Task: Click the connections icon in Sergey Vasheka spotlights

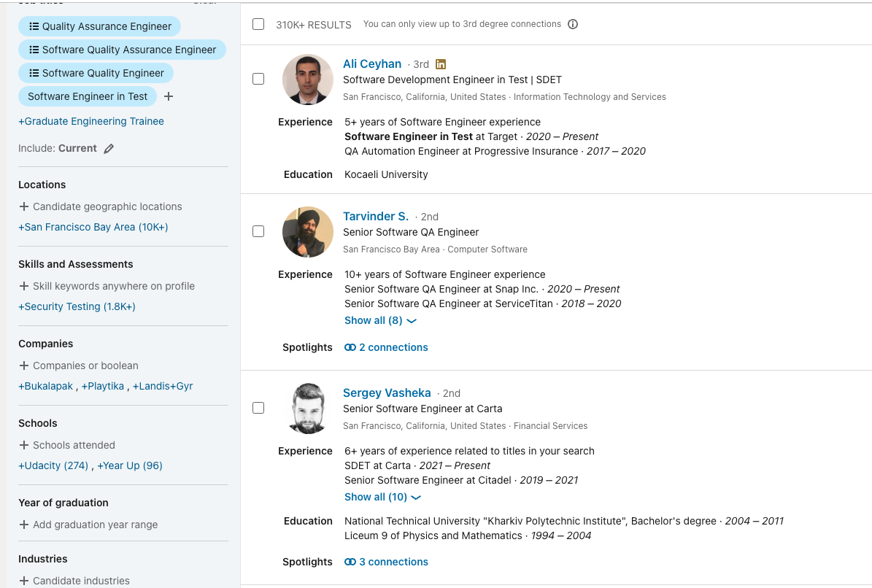Action: pos(350,562)
